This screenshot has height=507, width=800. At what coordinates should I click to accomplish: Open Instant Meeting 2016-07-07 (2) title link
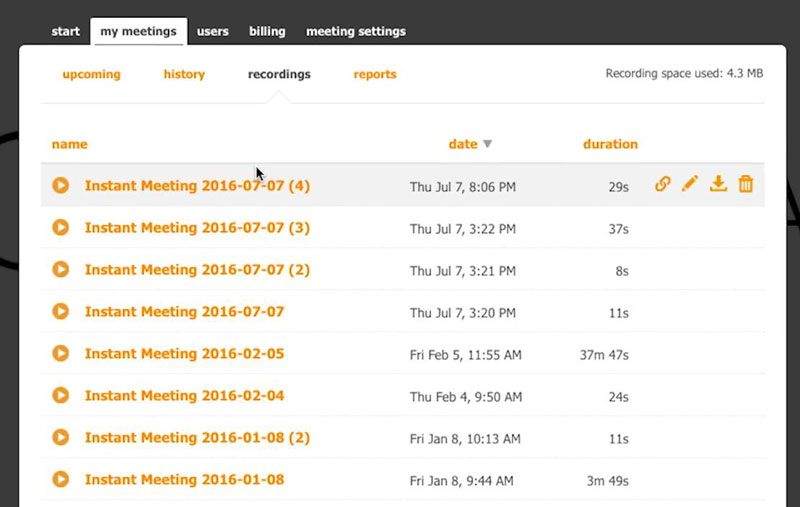click(197, 270)
